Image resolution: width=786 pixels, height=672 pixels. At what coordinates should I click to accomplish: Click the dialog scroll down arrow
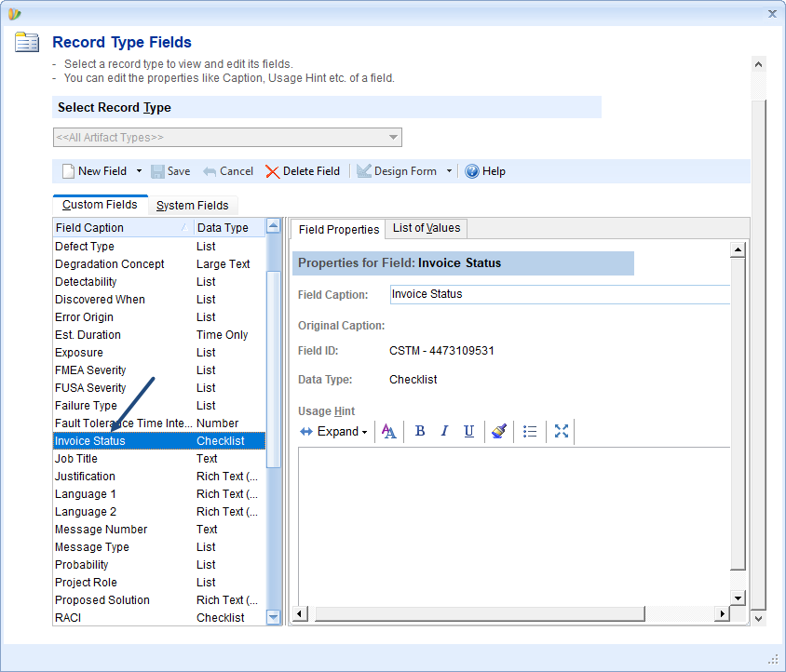tap(758, 619)
